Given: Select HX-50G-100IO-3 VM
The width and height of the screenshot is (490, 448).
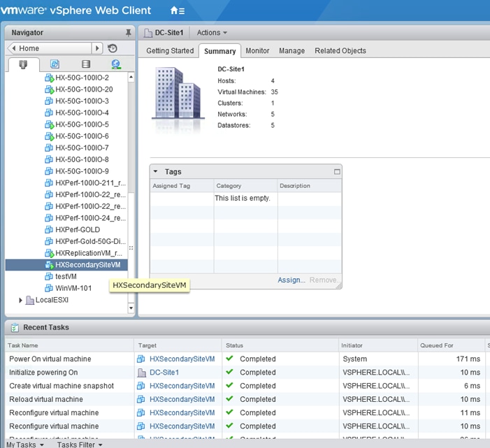Looking at the screenshot, I should point(82,101).
